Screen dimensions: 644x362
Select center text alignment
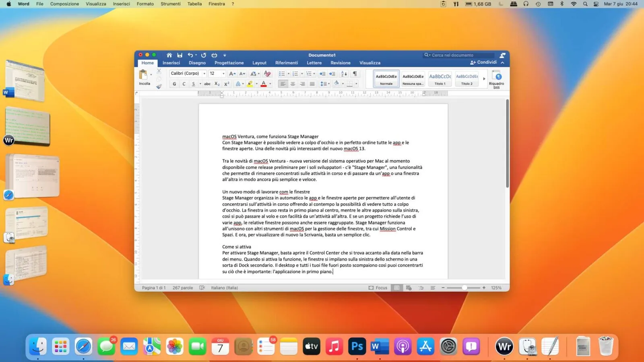click(293, 84)
